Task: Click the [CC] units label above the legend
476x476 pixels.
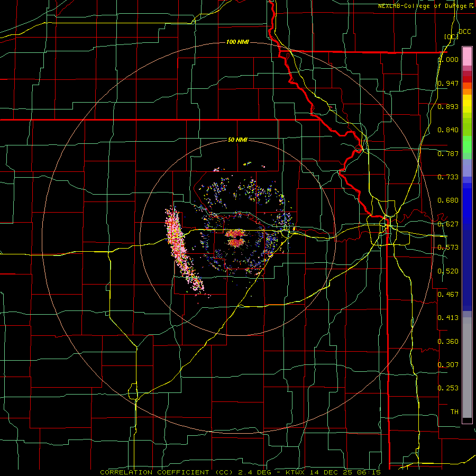Action: tap(451, 36)
